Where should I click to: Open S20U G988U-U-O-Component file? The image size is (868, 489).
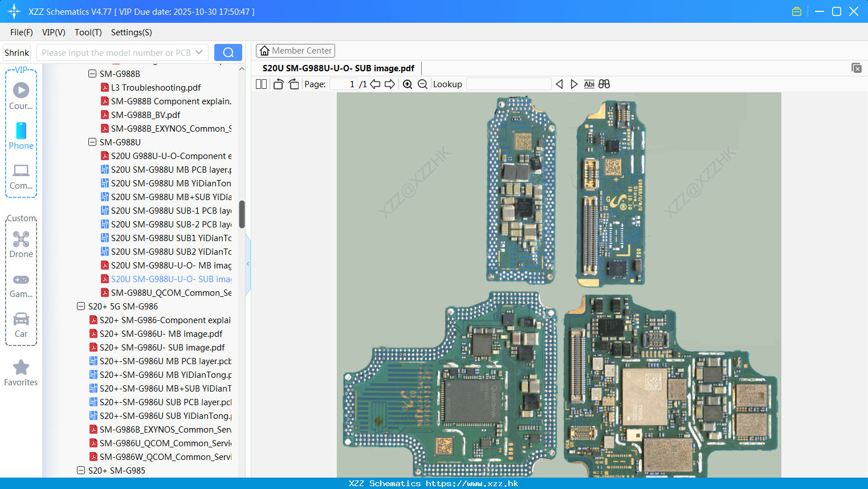click(x=171, y=156)
